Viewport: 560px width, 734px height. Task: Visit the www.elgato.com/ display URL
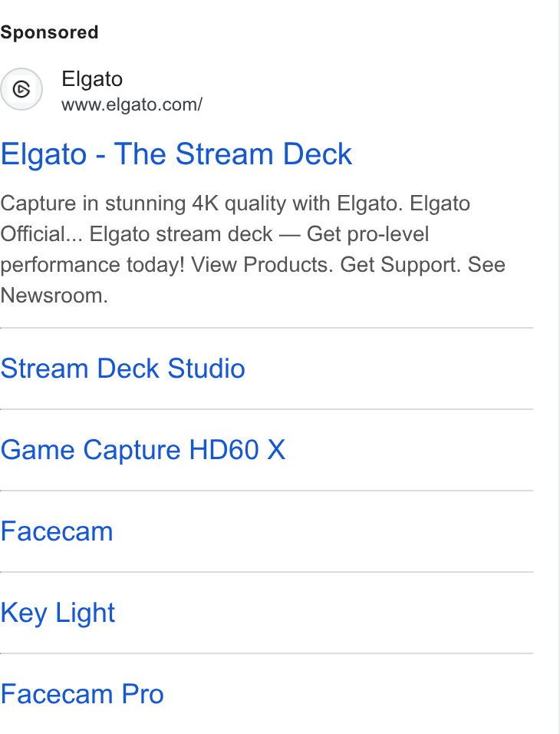[132, 104]
